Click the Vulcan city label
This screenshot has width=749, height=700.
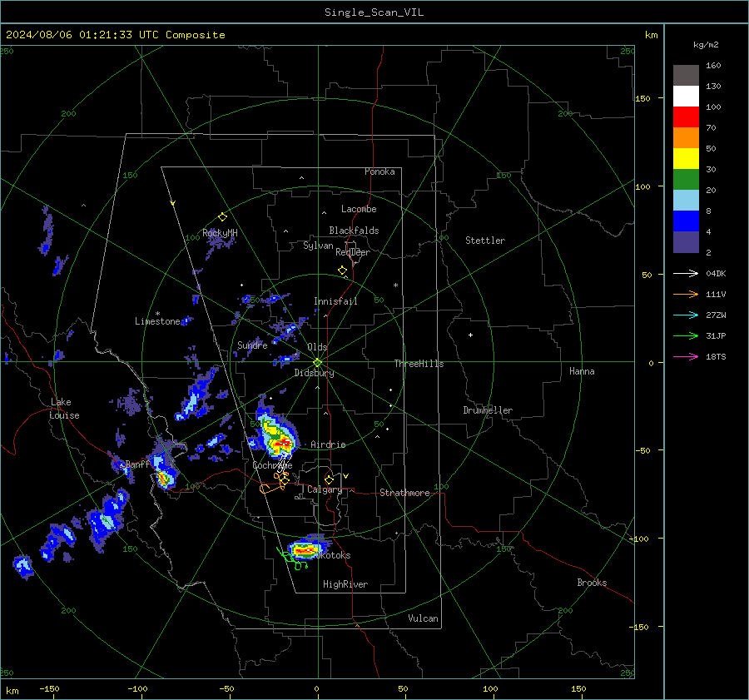(423, 618)
